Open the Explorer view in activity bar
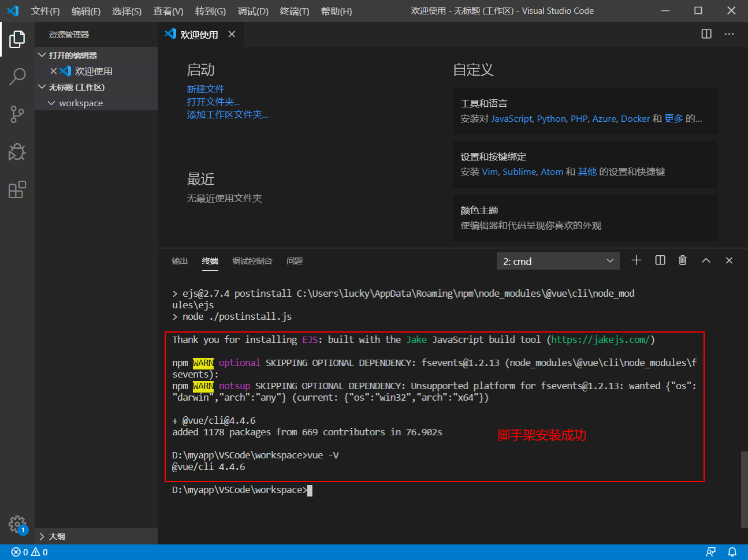This screenshot has width=748, height=560. [x=17, y=39]
